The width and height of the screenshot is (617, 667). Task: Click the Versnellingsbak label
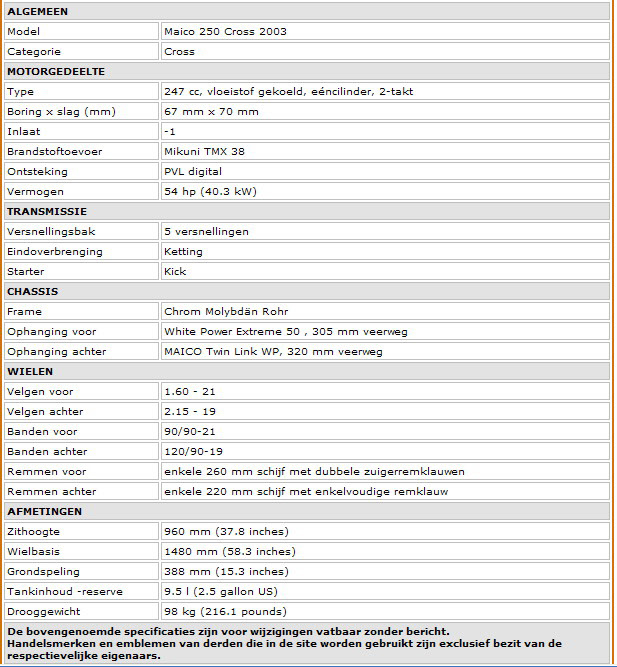(x=51, y=231)
